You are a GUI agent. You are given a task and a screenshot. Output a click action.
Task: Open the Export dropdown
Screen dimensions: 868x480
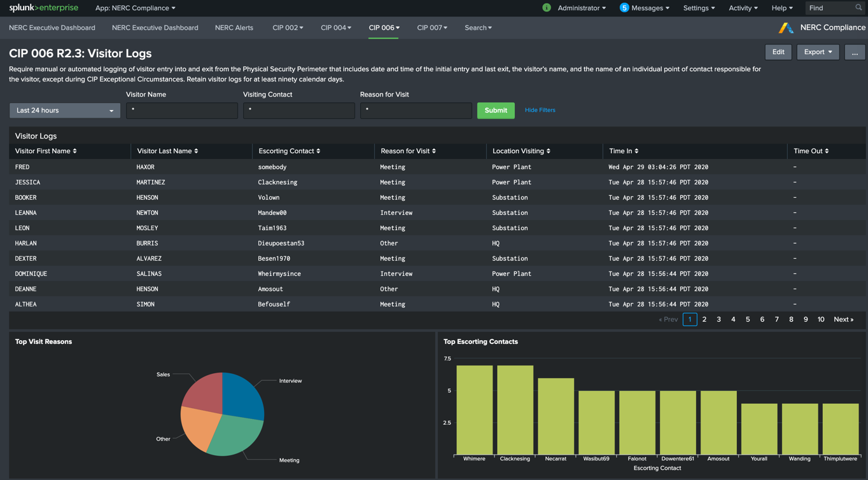coord(818,52)
